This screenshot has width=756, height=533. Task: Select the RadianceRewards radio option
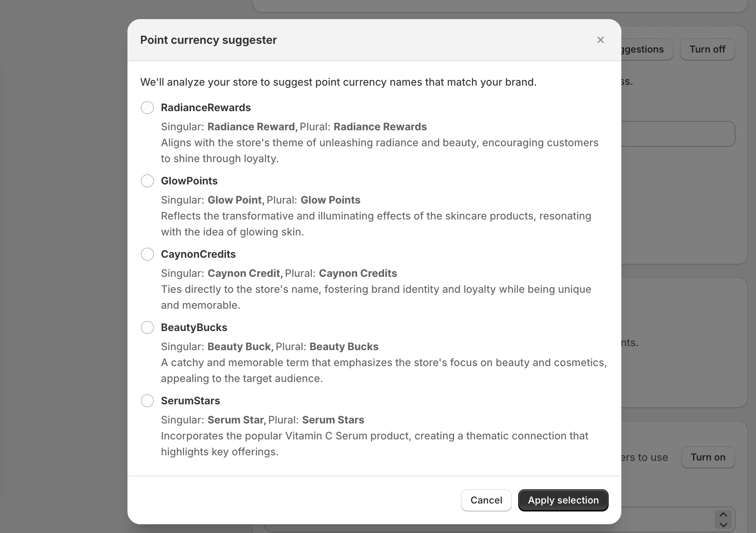(x=147, y=108)
